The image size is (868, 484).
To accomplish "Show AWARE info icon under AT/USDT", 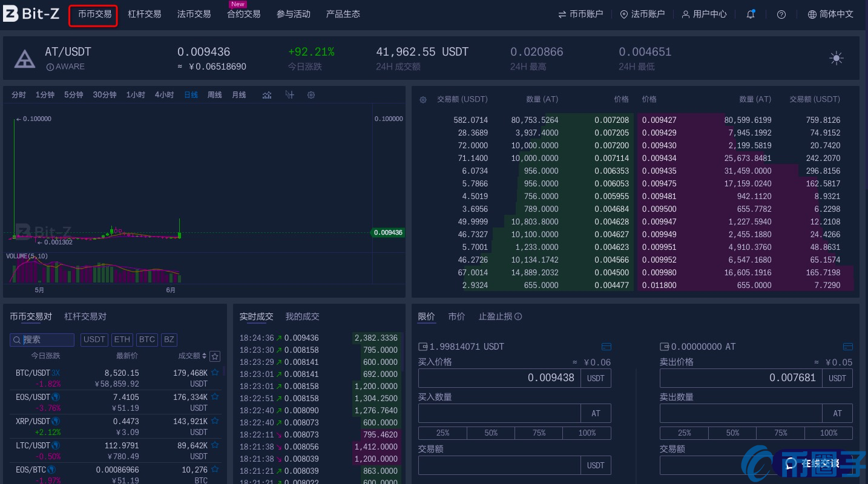I will tap(50, 67).
